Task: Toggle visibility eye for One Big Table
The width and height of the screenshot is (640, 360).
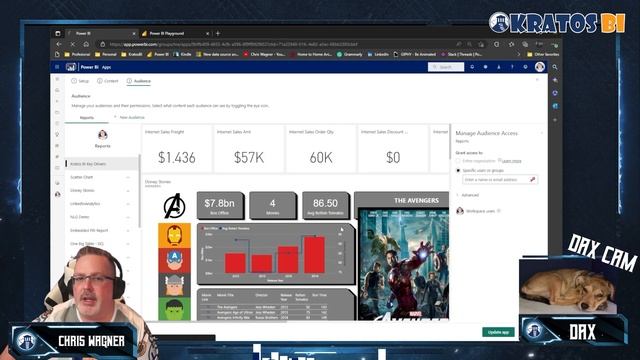Action: pyautogui.click(x=128, y=244)
